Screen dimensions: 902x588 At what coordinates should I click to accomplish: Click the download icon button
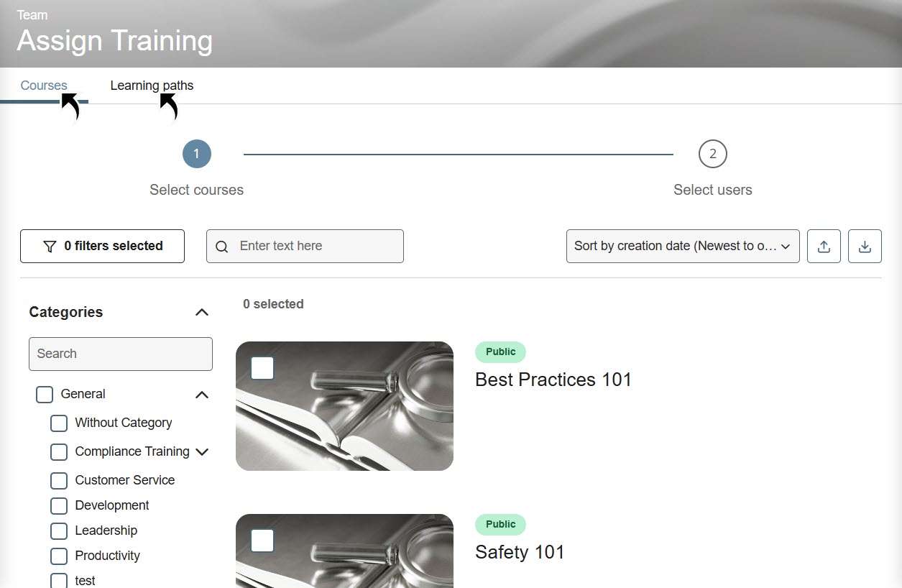865,247
